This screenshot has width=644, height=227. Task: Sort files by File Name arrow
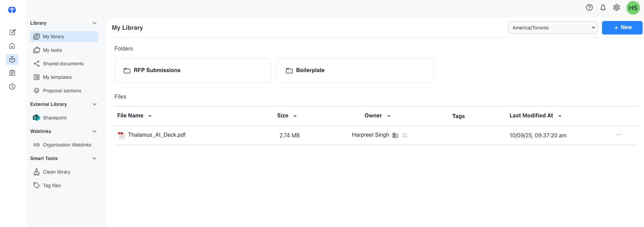150,116
